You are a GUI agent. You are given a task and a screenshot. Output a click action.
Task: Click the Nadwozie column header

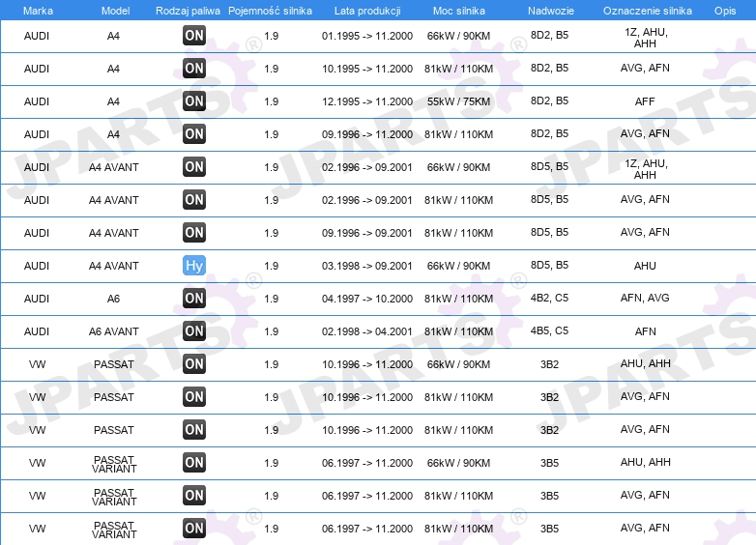coord(551,11)
